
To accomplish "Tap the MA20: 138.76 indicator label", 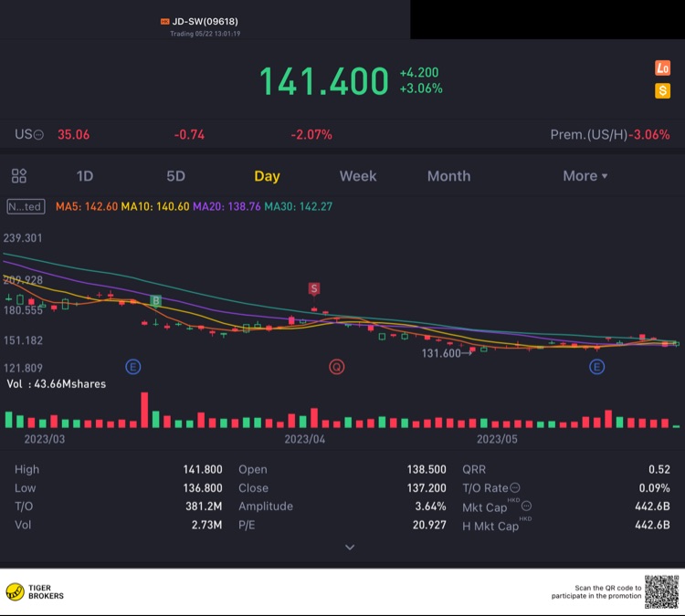I will coord(227,206).
